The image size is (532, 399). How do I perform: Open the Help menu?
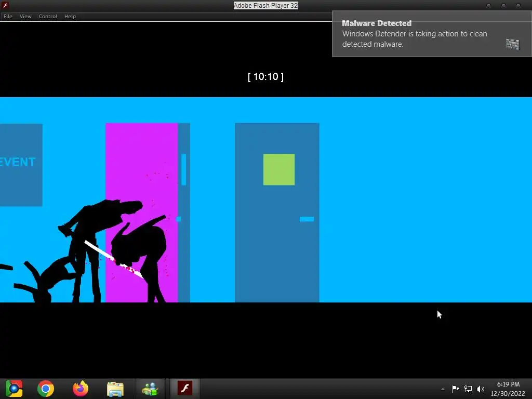pos(70,16)
